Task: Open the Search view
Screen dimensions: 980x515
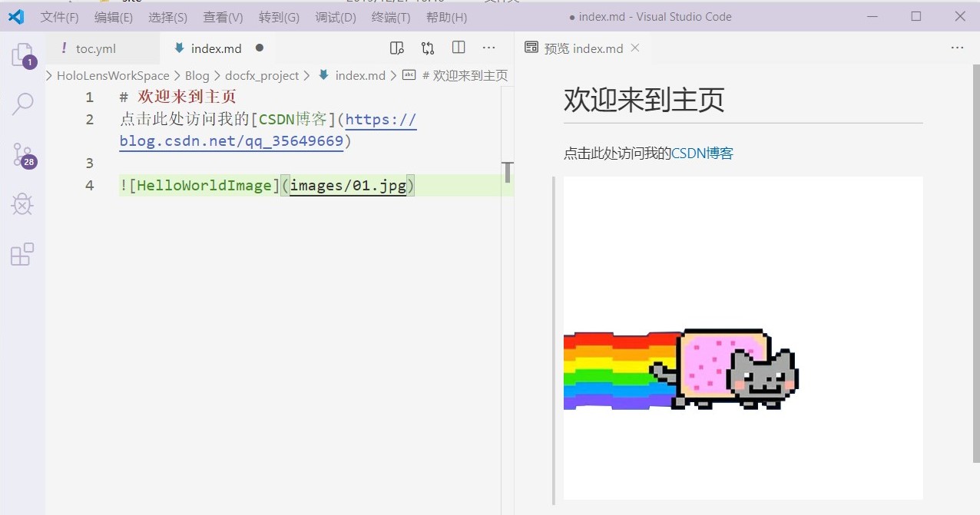Action: tap(23, 102)
